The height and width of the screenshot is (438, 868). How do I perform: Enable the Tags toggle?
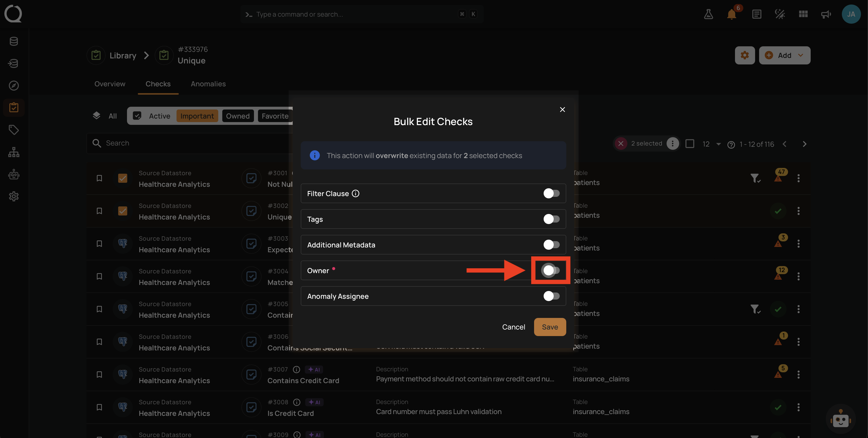551,219
